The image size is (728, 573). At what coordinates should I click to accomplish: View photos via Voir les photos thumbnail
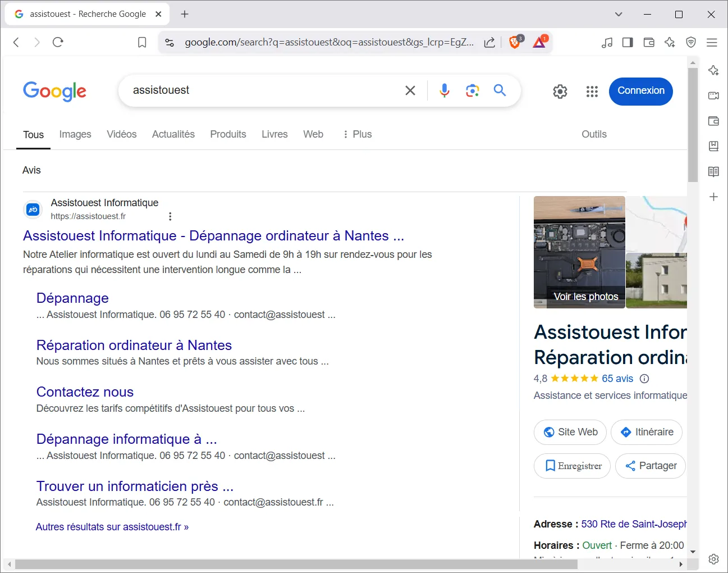click(579, 252)
